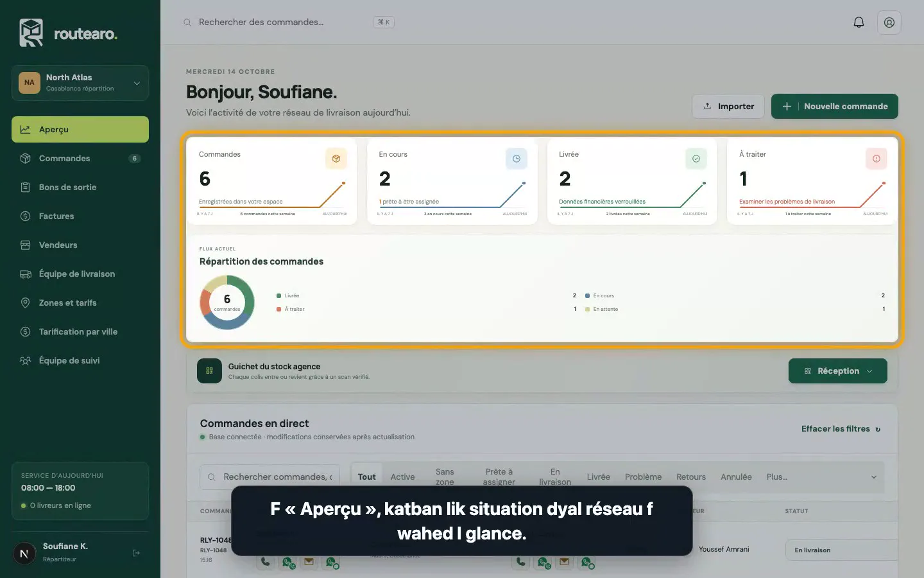Screen dimensions: 924x578
Task: Open the notifications bell
Action: [x=859, y=22]
